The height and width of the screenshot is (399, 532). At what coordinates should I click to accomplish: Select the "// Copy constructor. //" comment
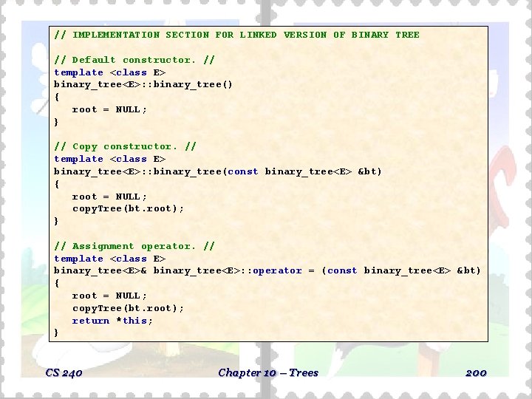(x=125, y=146)
